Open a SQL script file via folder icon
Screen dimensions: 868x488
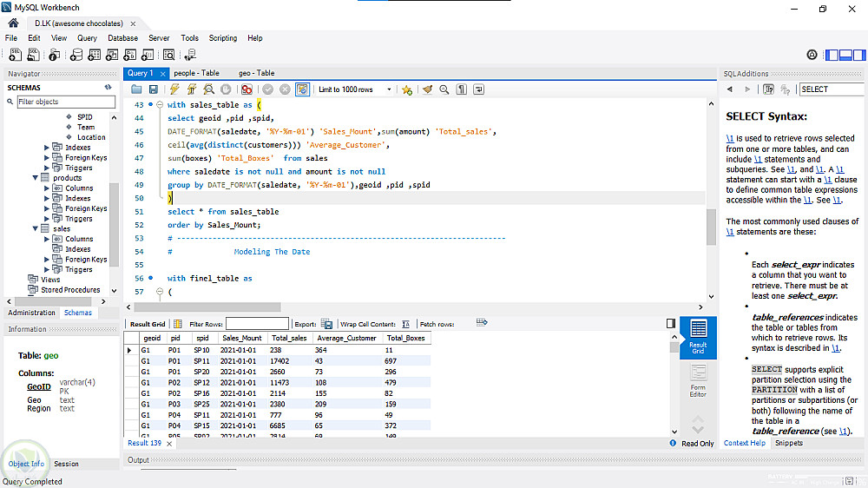pos(137,89)
